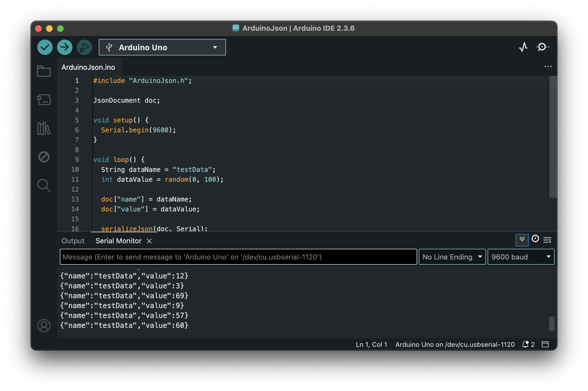Clear serial monitor output
Viewport: 588px width, 391px height.
[547, 240]
